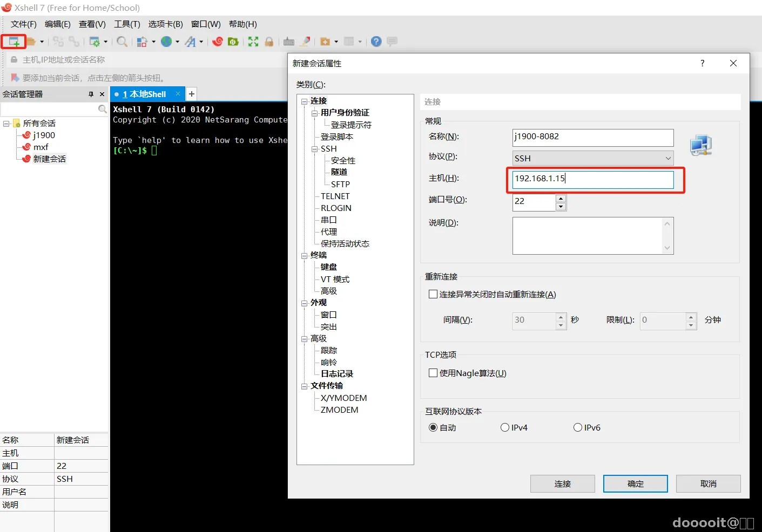Image resolution: width=762 pixels, height=532 pixels.
Task: Open session properties gear icon in toolbar
Action: [x=95, y=42]
